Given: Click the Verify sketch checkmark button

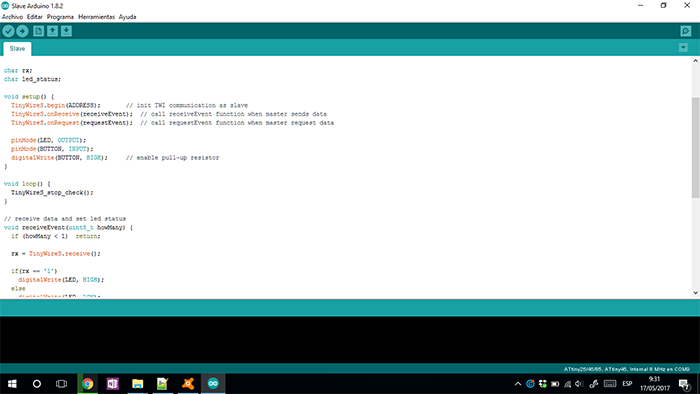Looking at the screenshot, I should click(8, 31).
